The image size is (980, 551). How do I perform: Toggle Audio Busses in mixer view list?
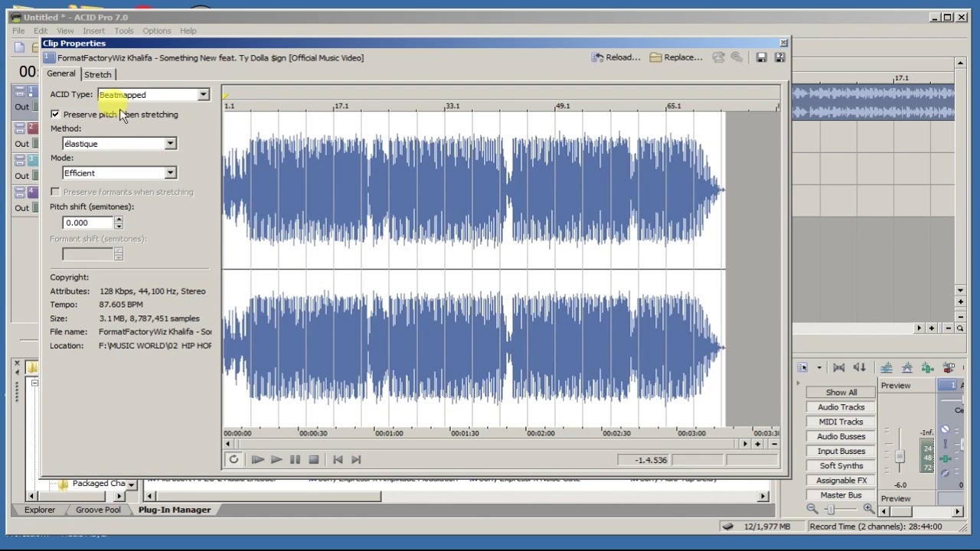pyautogui.click(x=841, y=436)
